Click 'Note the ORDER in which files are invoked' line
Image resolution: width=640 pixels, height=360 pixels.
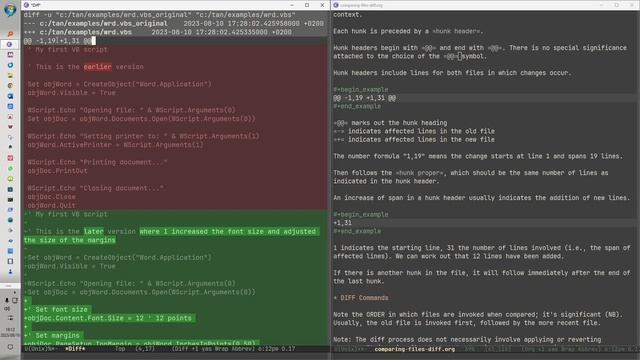478,315
